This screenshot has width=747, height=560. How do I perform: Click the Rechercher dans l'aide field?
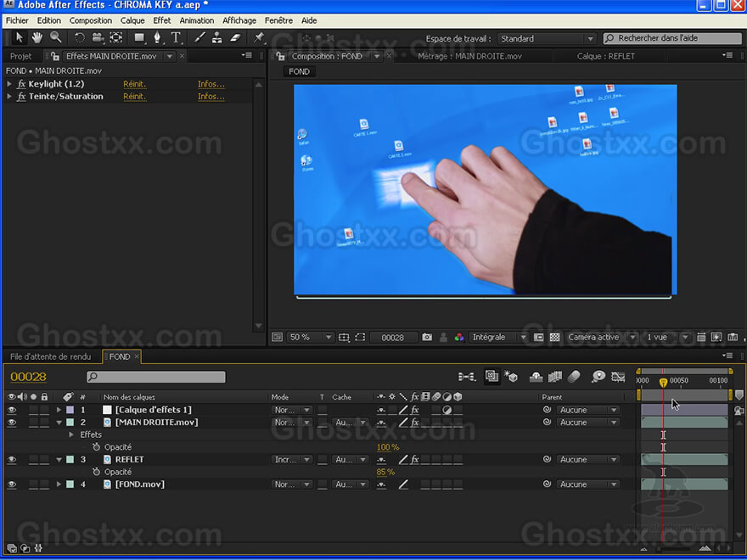pyautogui.click(x=672, y=38)
